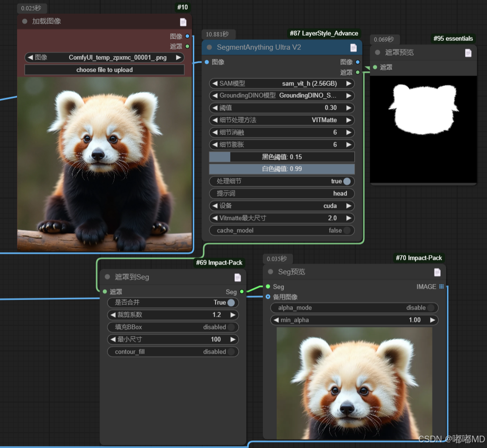Screen dimensions: 487x448
Task: Increase 细节膨胀 with its right arrow
Action: click(349, 145)
